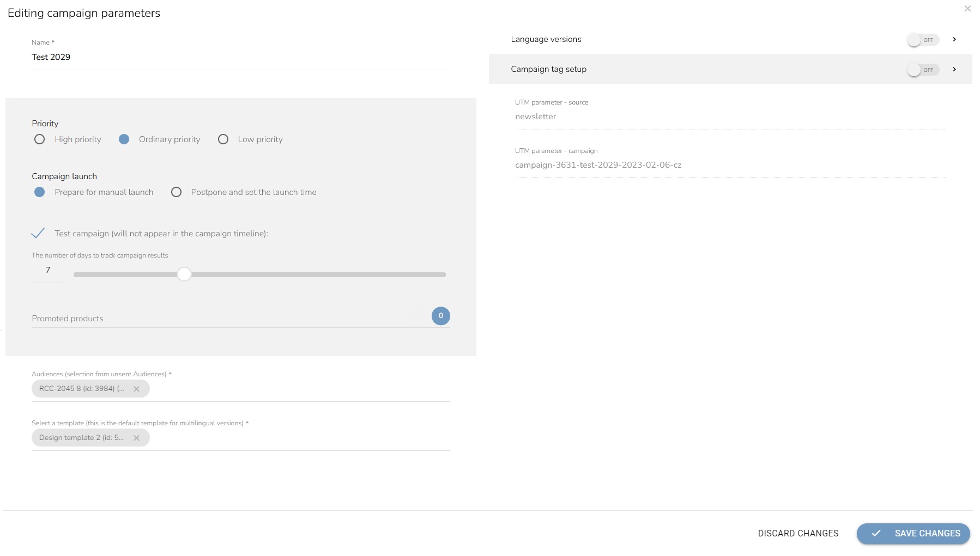The image size is (980, 556).
Task: Expand the Language versions chevron
Action: tap(954, 39)
